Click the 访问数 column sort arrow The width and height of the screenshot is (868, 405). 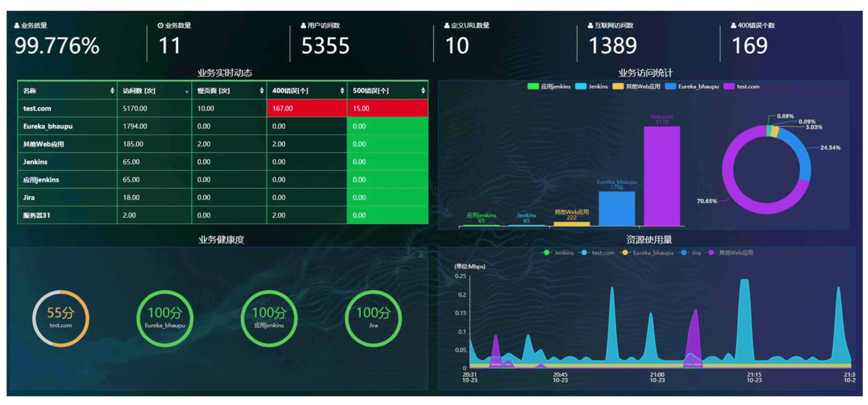pos(187,92)
